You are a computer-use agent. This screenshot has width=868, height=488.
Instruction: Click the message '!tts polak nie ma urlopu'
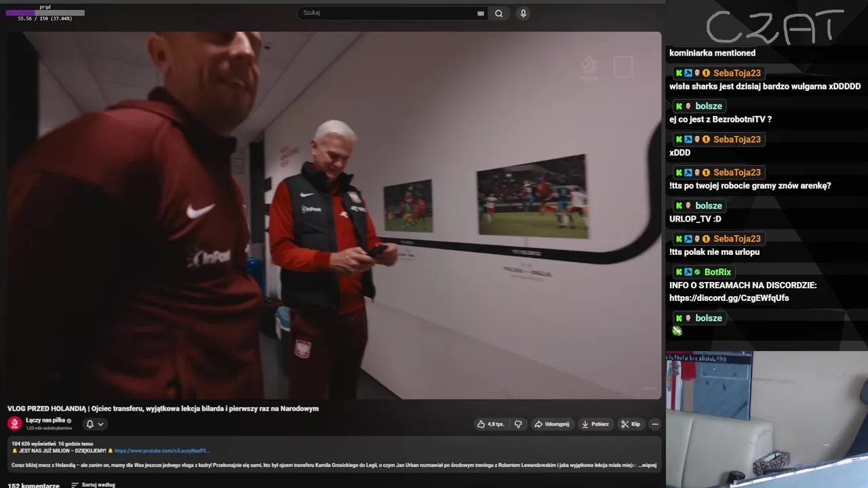click(714, 252)
